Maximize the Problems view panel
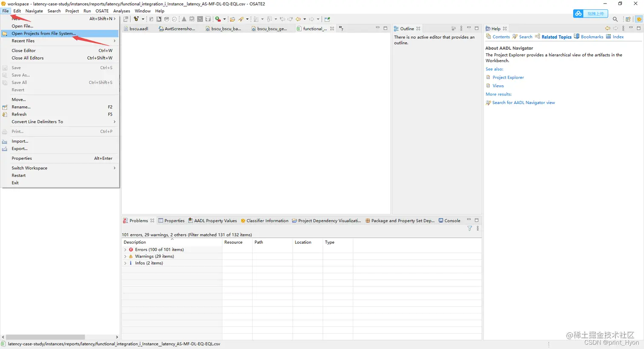Screen dimensions: 644x349 477,220
